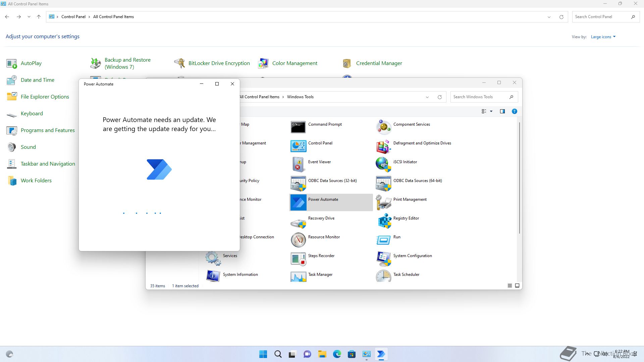Image resolution: width=644 pixels, height=362 pixels.
Task: Go back in Control Panel navigation
Action: (x=7, y=17)
